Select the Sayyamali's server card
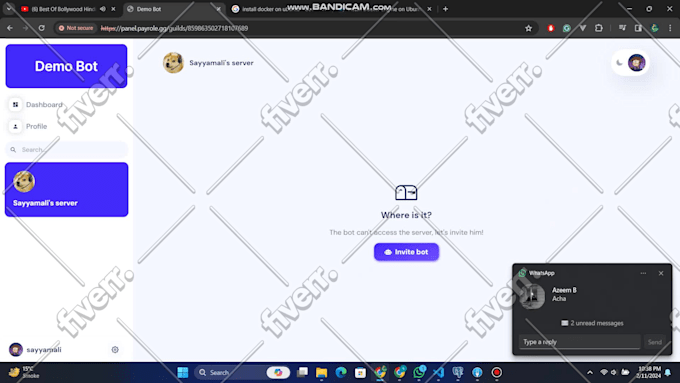Screen dimensions: 680x383 (66, 190)
